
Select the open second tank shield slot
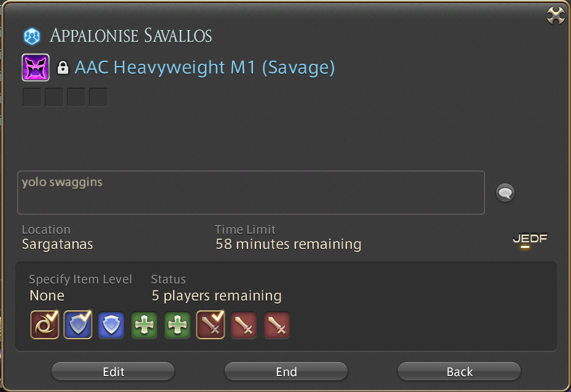tap(111, 325)
